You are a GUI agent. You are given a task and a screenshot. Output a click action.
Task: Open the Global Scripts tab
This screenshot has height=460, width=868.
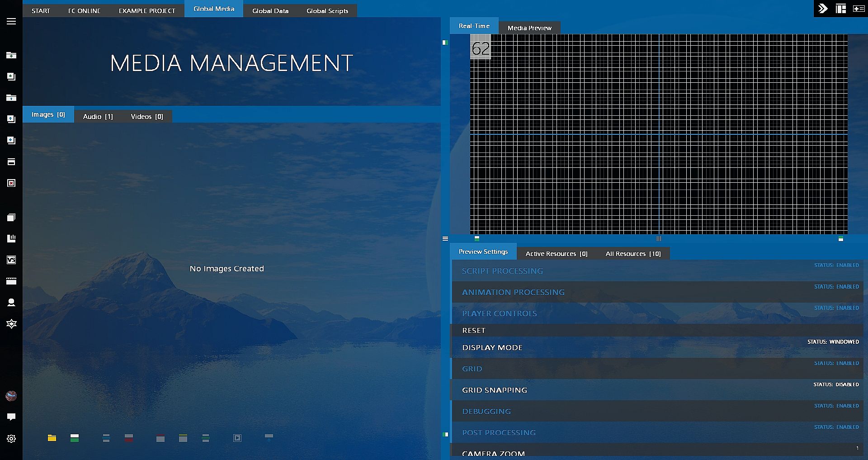pyautogui.click(x=327, y=11)
